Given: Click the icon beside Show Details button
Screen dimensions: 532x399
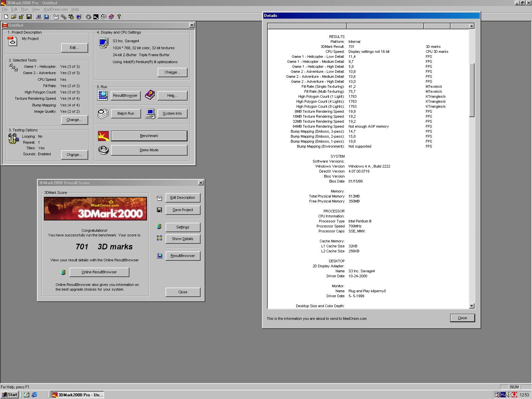Looking at the screenshot, I should pos(159,238).
